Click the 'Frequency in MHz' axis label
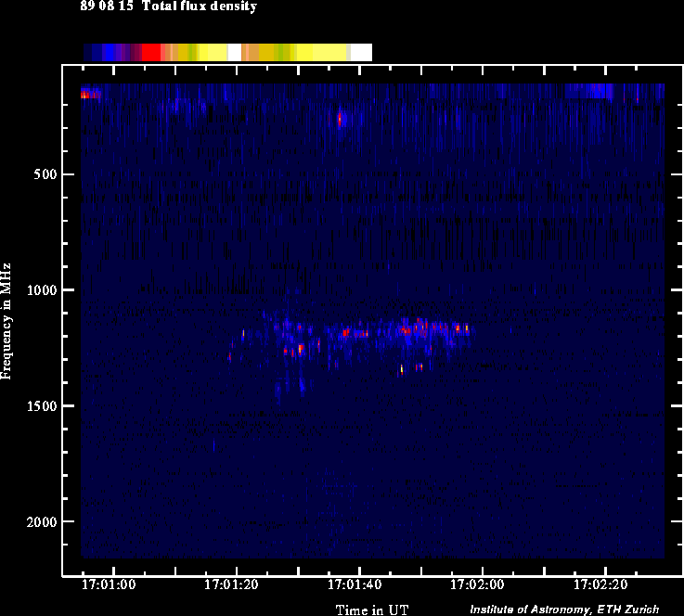The image size is (684, 616). pos(6,321)
